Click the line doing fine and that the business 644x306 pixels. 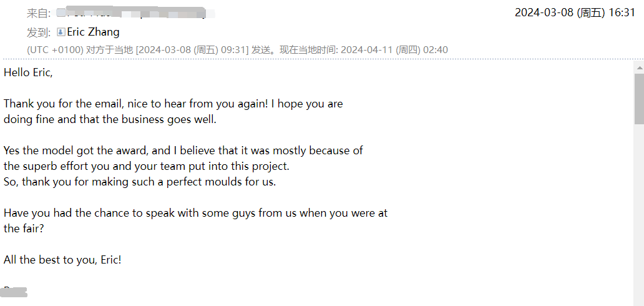[x=110, y=120]
